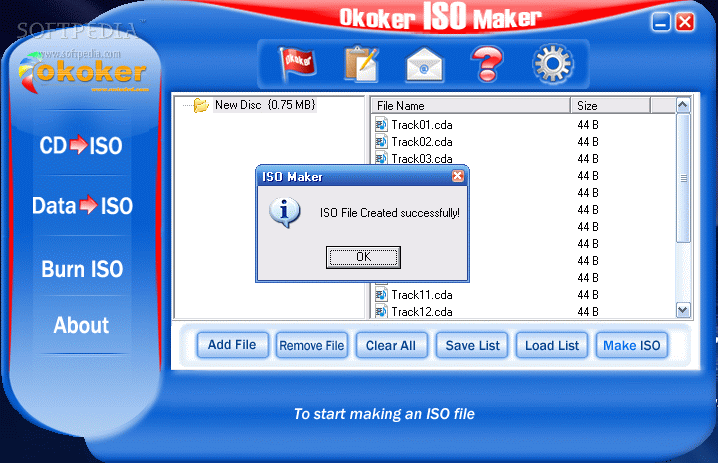Image resolution: width=718 pixels, height=463 pixels.
Task: Select the Track12.cda row
Action: tap(523, 311)
